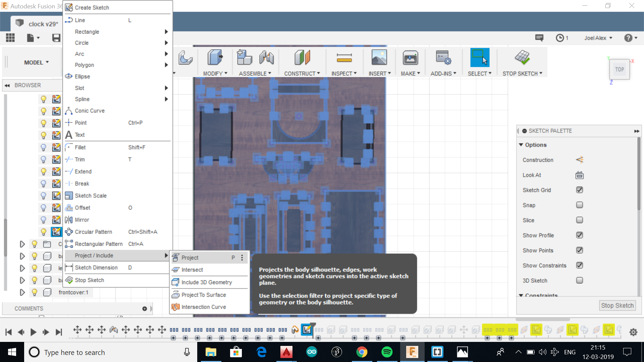The image size is (644, 362).
Task: Open the timeline settings gear
Action: click(x=633, y=332)
